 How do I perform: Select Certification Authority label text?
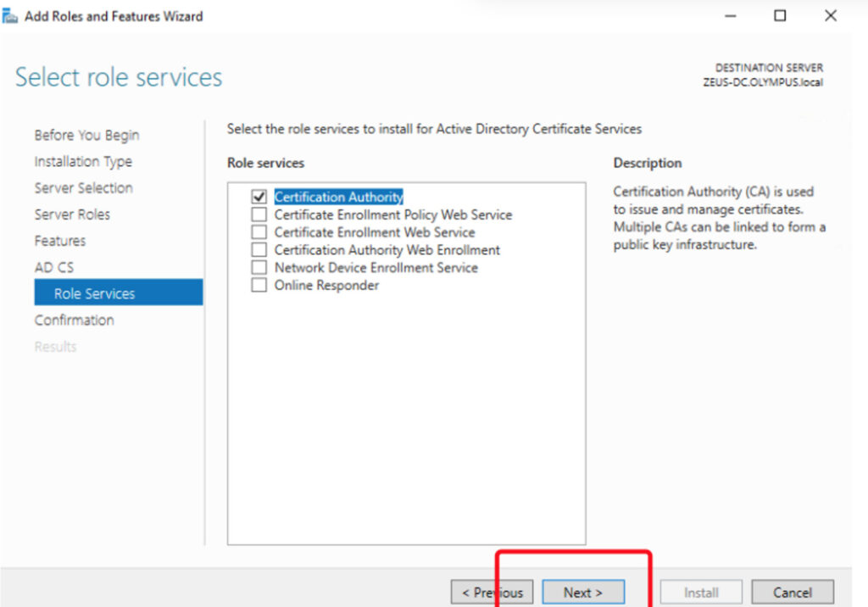click(x=338, y=197)
